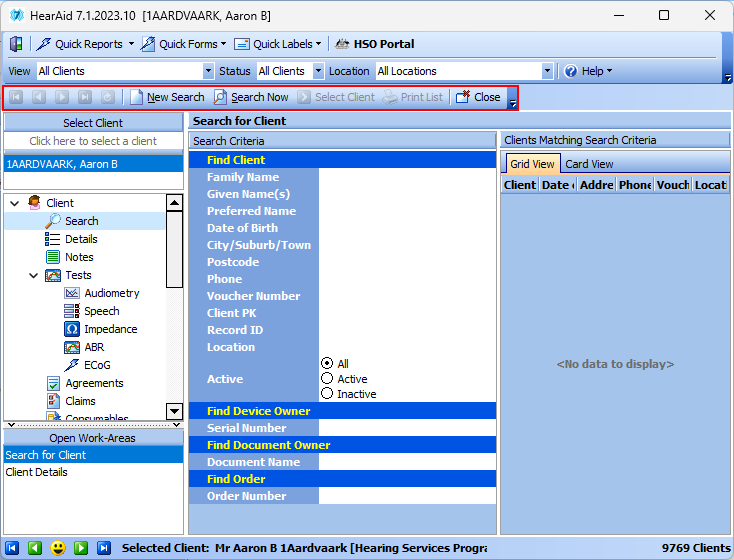The image size is (734, 560).
Task: Open the Notes item in client tree
Action: 79,257
